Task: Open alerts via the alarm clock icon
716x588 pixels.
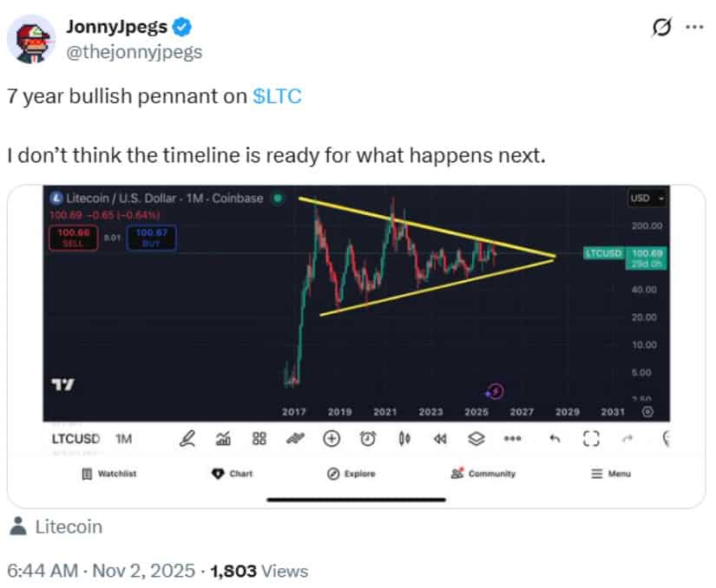Action: (x=368, y=440)
